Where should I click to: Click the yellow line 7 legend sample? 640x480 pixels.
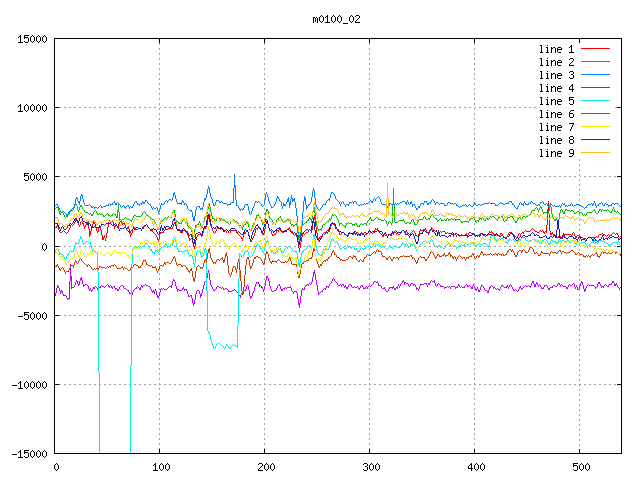pyautogui.click(x=596, y=127)
